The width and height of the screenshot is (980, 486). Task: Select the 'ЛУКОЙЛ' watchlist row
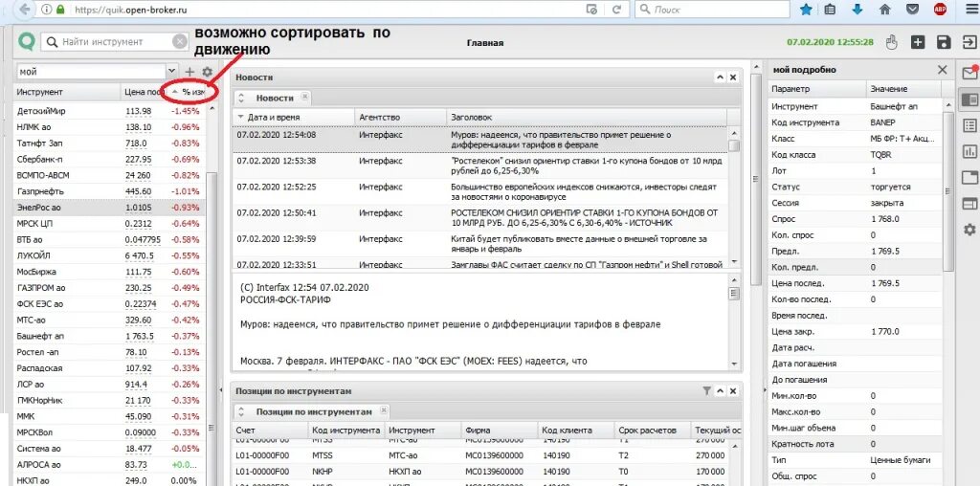tap(109, 255)
